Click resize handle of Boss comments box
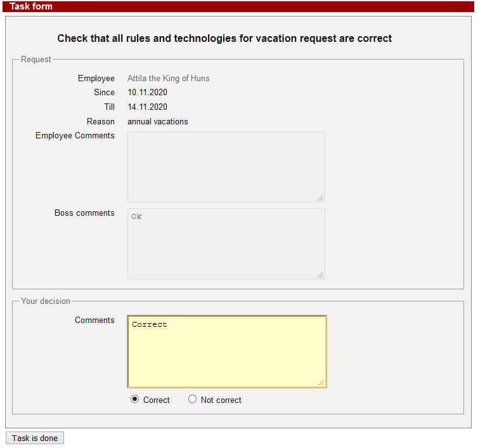This screenshot has width=478, height=448. click(321, 275)
